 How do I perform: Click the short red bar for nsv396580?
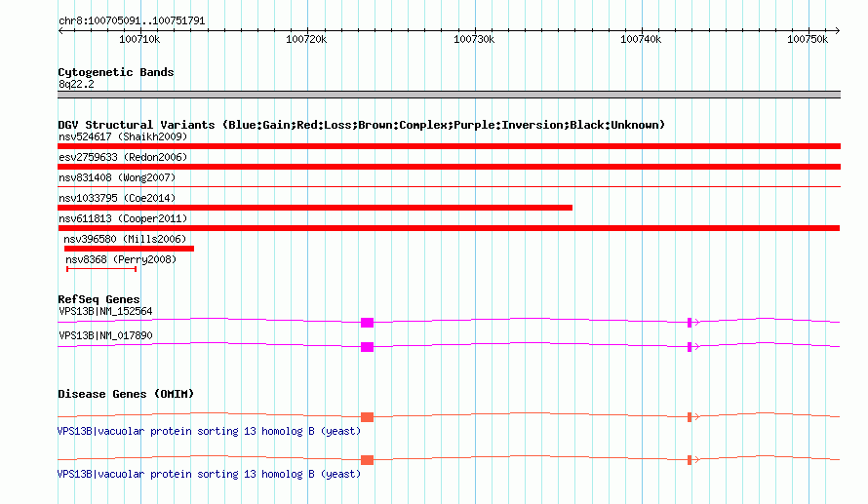click(129, 249)
